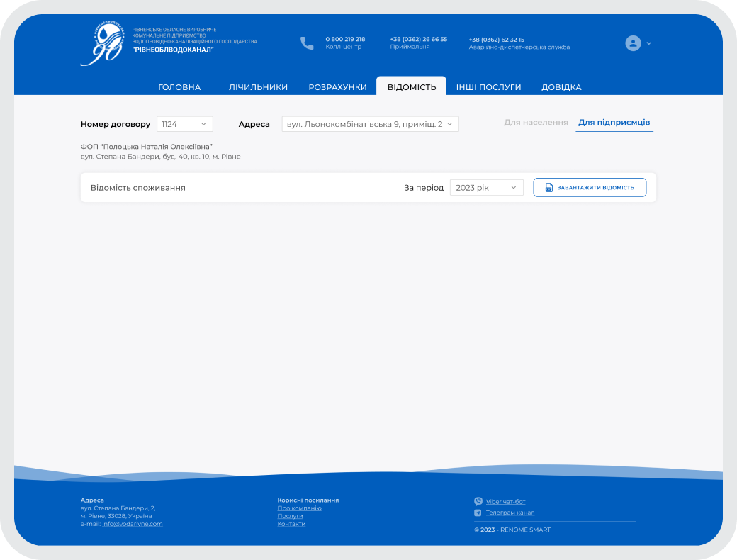This screenshot has height=560, width=737.
Task: Click the ФОП Полоцька Наталія Олексіївна text
Action: click(x=146, y=147)
